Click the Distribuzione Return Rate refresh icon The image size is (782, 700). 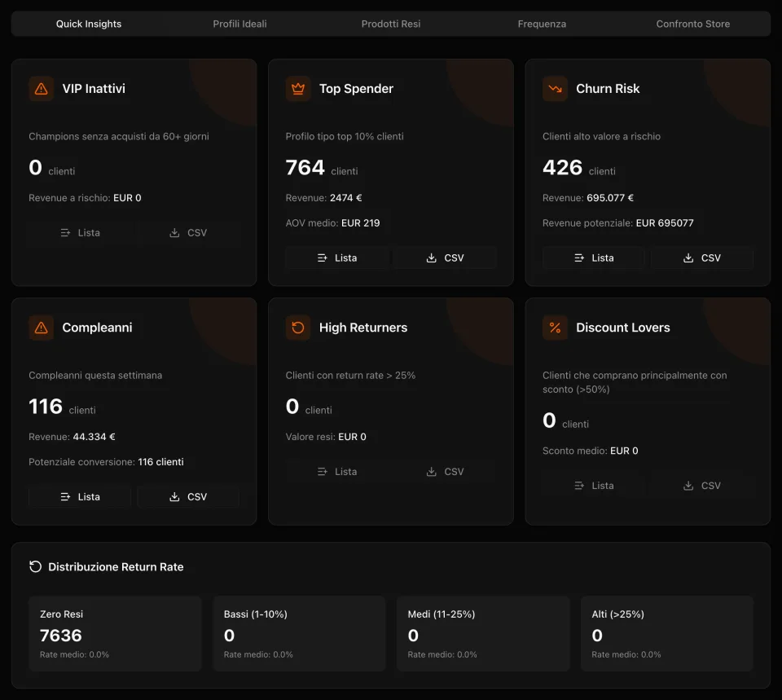tap(35, 567)
